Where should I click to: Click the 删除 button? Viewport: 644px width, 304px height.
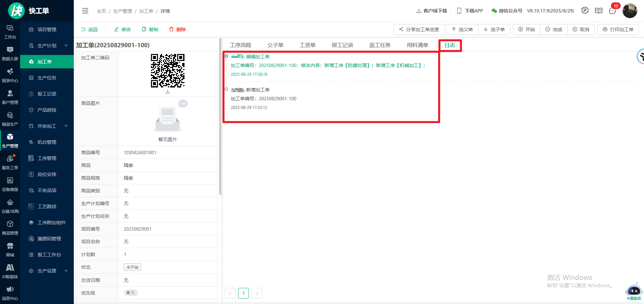click(x=177, y=29)
